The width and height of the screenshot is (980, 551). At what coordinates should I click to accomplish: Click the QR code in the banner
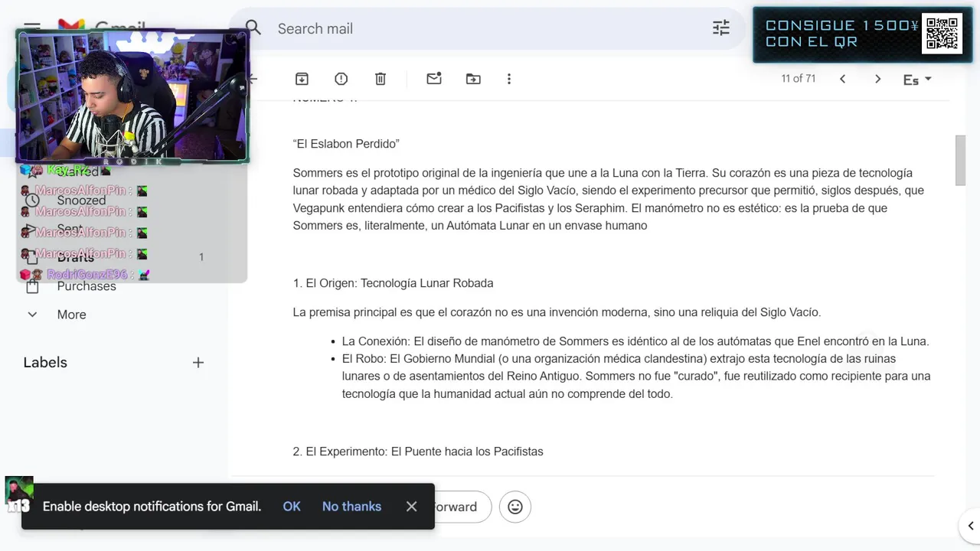pos(942,34)
